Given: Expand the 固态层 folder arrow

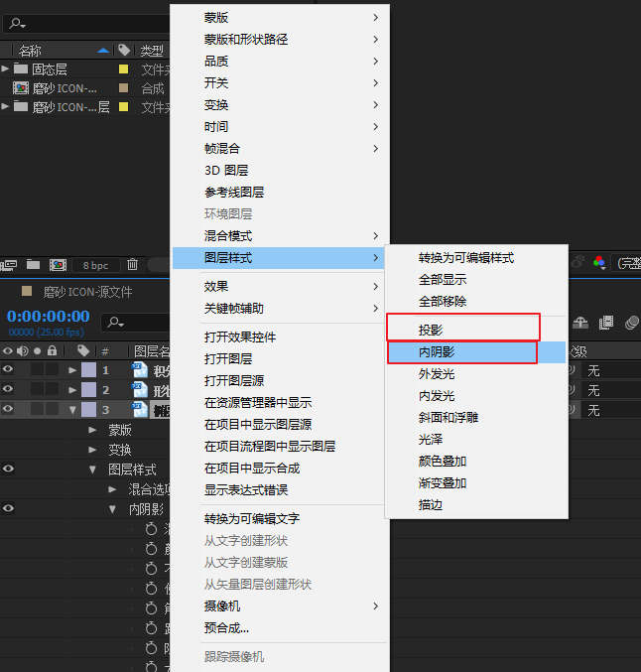Looking at the screenshot, I should [5, 68].
